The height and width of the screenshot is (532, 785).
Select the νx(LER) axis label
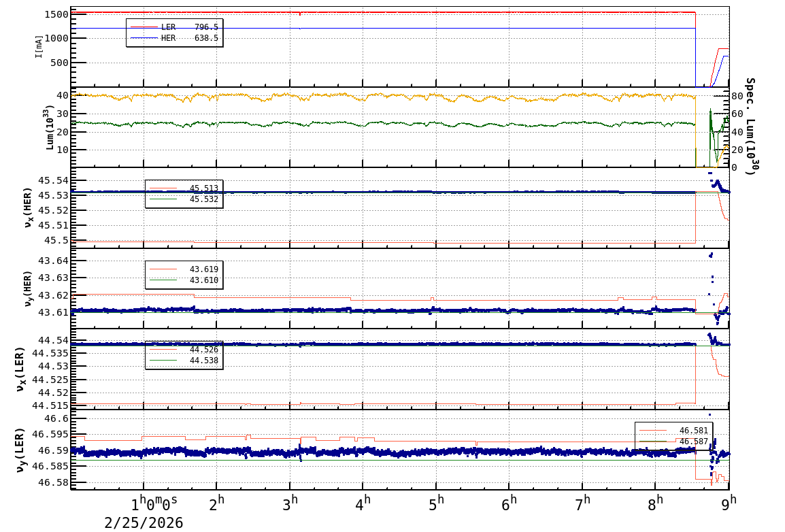(20, 369)
